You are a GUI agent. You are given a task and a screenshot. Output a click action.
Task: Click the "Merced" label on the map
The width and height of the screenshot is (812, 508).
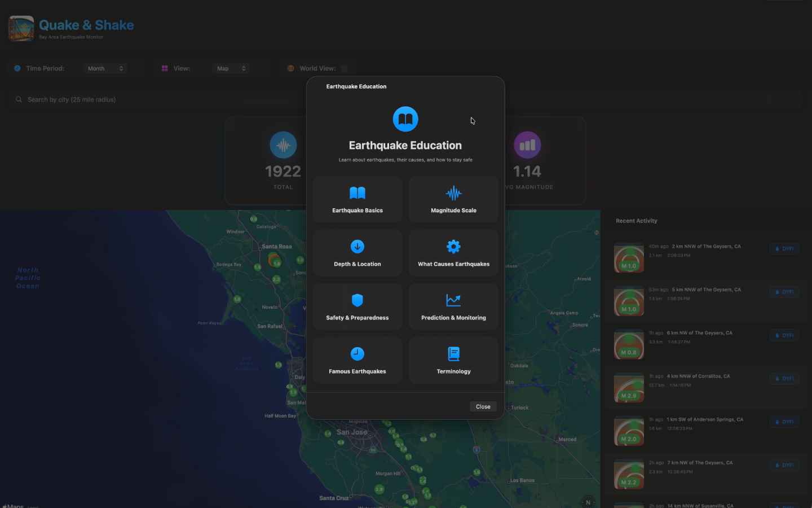[x=567, y=440]
